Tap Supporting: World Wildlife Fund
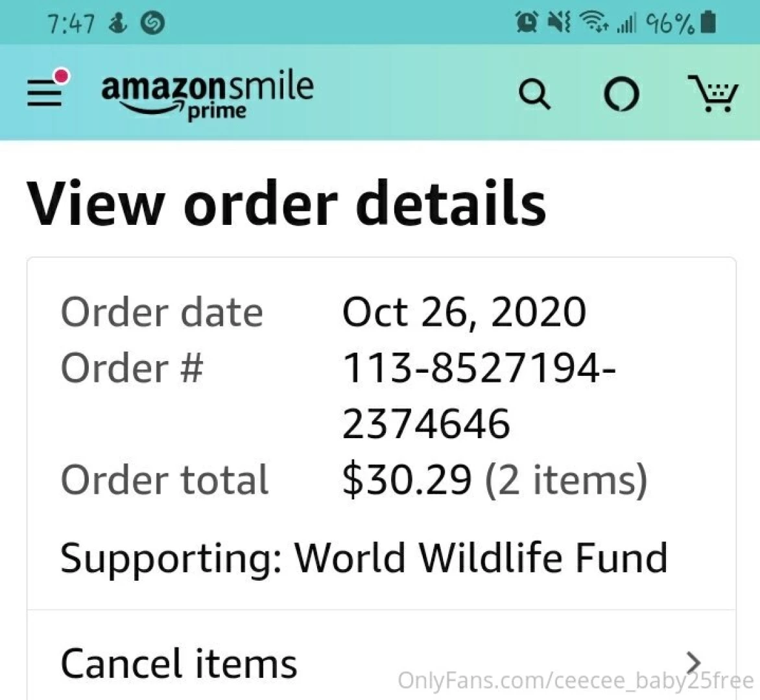Image resolution: width=760 pixels, height=700 pixels. (x=364, y=557)
